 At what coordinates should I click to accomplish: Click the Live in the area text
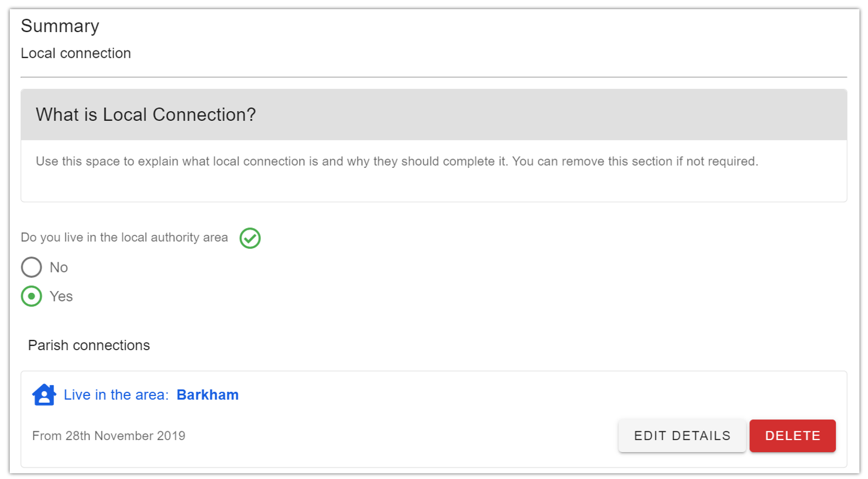tap(116, 395)
